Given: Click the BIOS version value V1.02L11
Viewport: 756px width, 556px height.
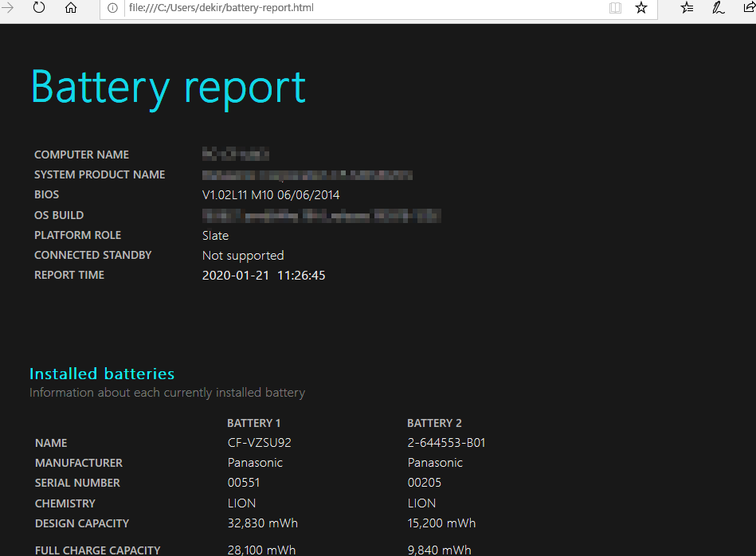Looking at the screenshot, I should [271, 195].
